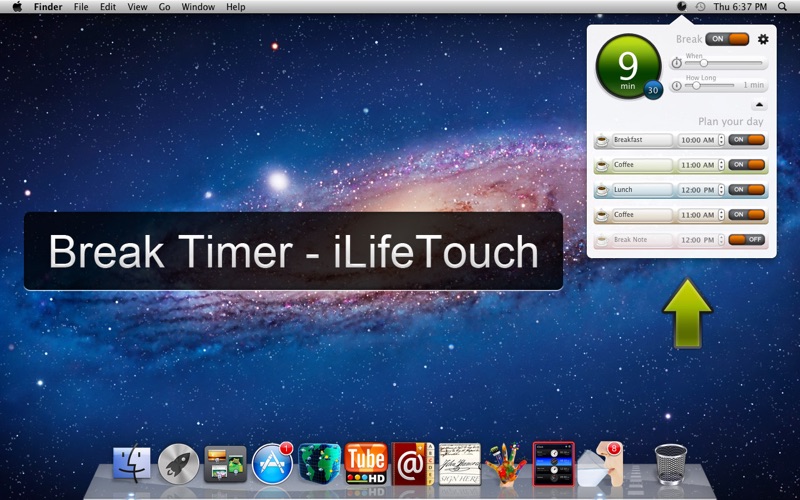Open the drinking water reminder app
Image resolution: width=800 pixels, height=500 pixels.
tap(601, 463)
